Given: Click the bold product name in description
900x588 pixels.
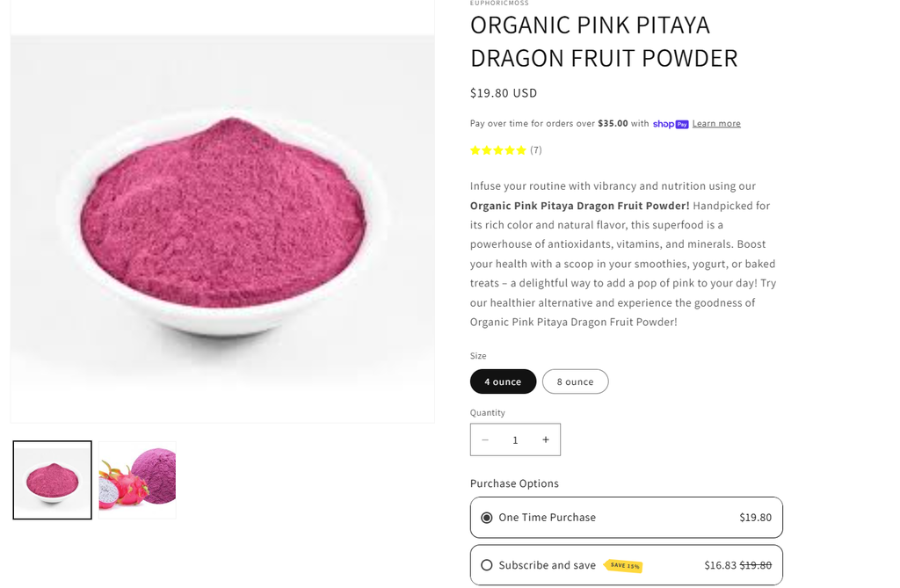Looking at the screenshot, I should (581, 206).
